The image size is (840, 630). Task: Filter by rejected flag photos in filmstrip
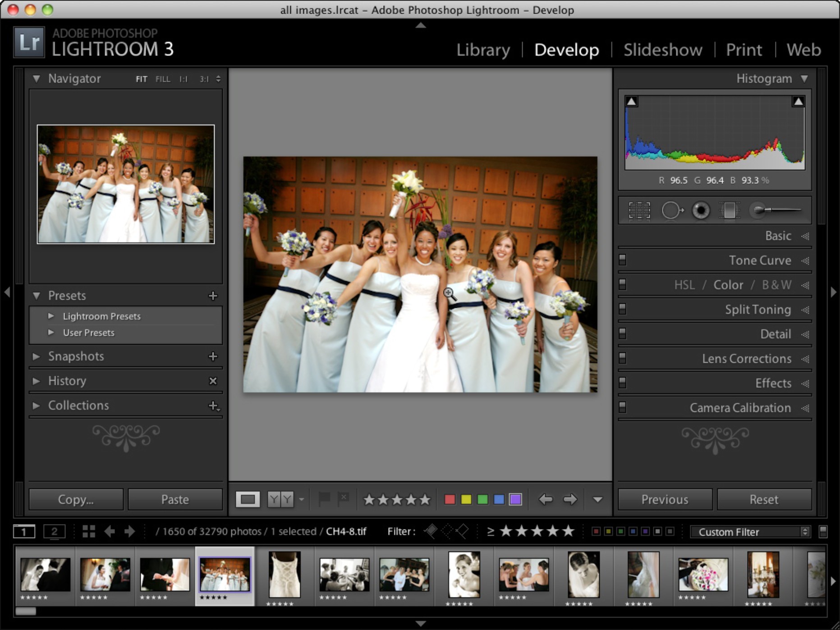click(462, 531)
